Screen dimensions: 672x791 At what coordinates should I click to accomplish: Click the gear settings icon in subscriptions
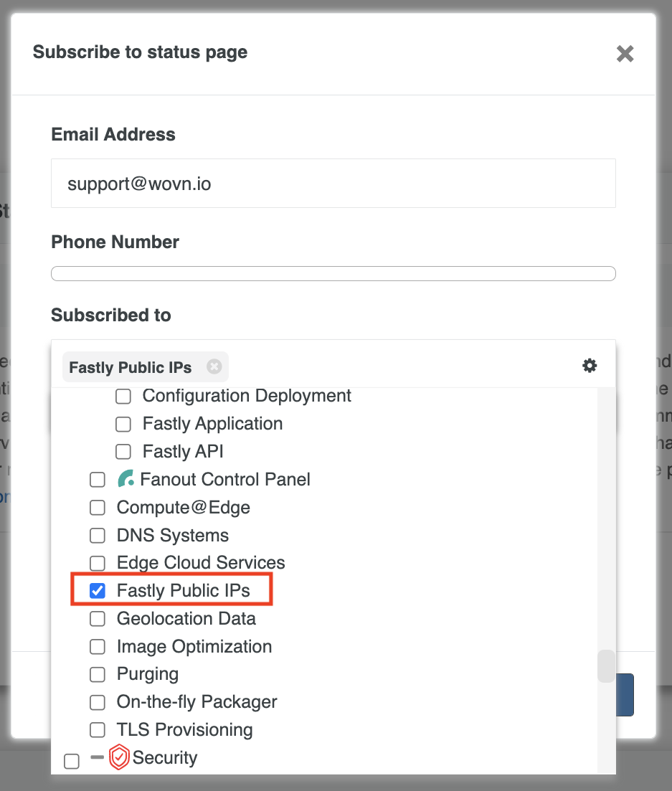(590, 366)
